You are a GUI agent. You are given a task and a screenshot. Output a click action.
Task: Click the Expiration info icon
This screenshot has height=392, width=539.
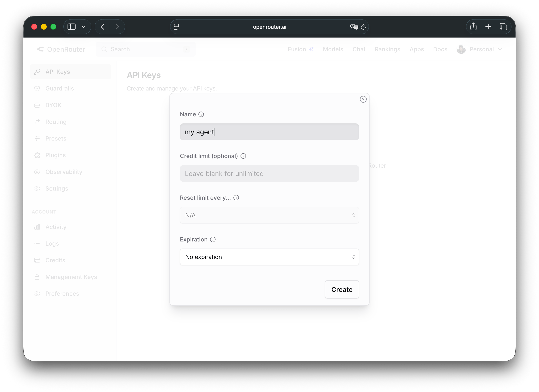click(213, 239)
